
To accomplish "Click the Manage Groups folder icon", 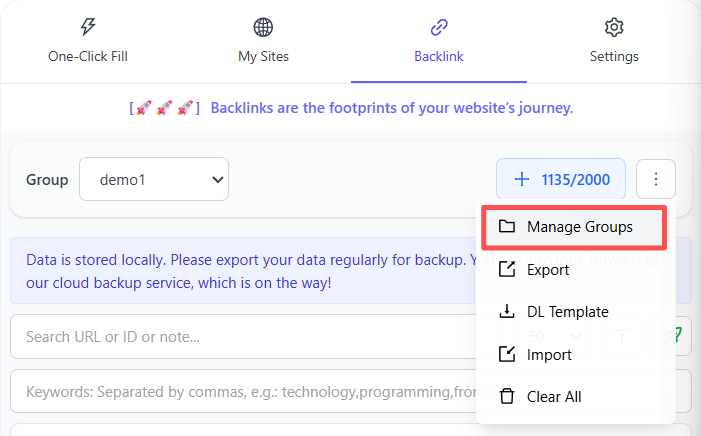I will pos(507,227).
